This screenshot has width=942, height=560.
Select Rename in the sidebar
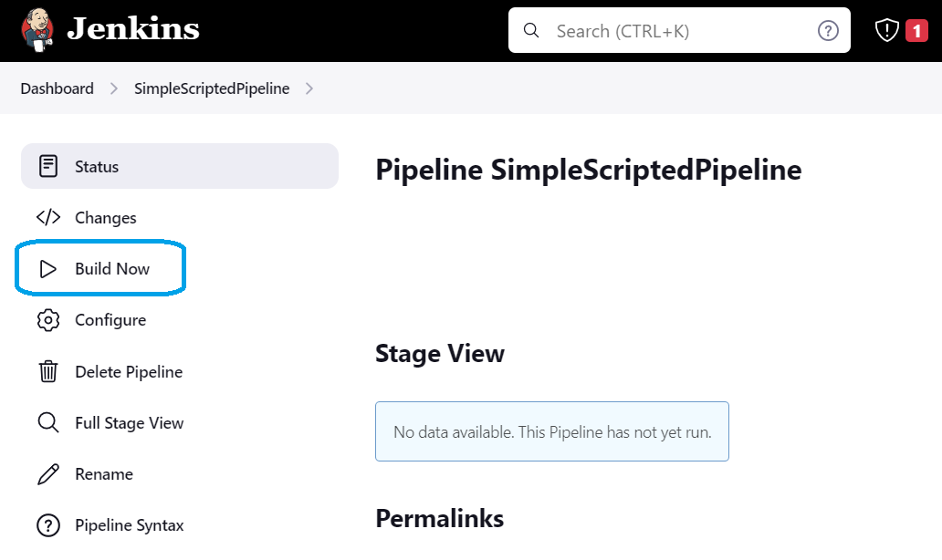click(104, 474)
